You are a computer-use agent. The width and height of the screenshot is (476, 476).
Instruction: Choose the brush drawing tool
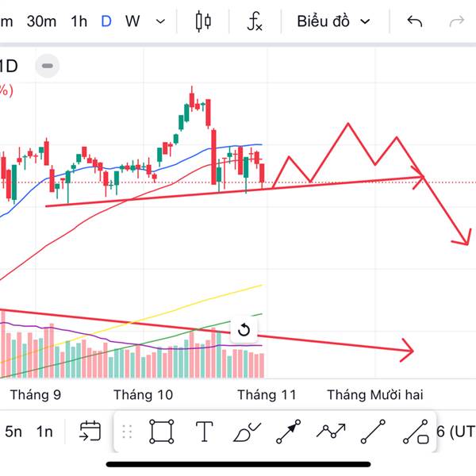(247, 432)
